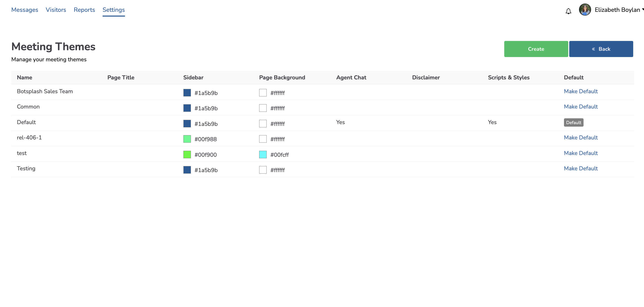Click Botsplash Sales Team blue sidebar swatch
The image size is (644, 307).
pos(187,93)
